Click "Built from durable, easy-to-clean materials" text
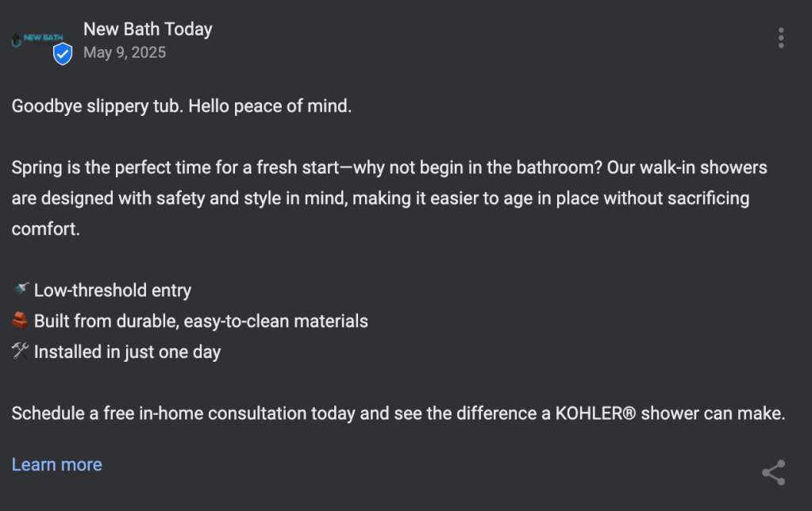 (201, 321)
